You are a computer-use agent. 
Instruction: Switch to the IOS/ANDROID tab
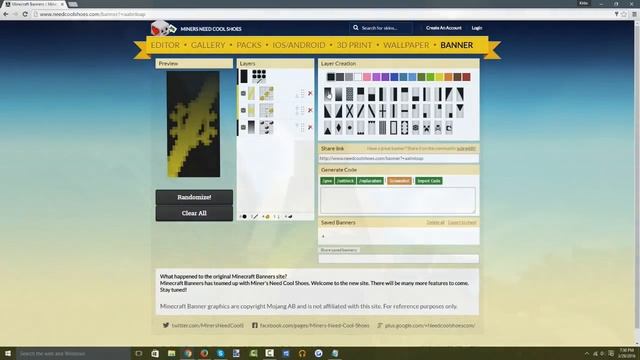click(x=299, y=45)
